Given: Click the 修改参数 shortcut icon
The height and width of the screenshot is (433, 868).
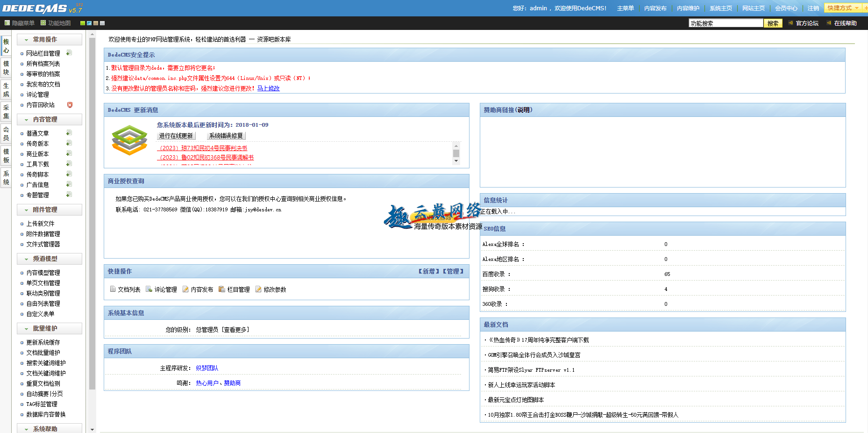Looking at the screenshot, I should (x=258, y=289).
